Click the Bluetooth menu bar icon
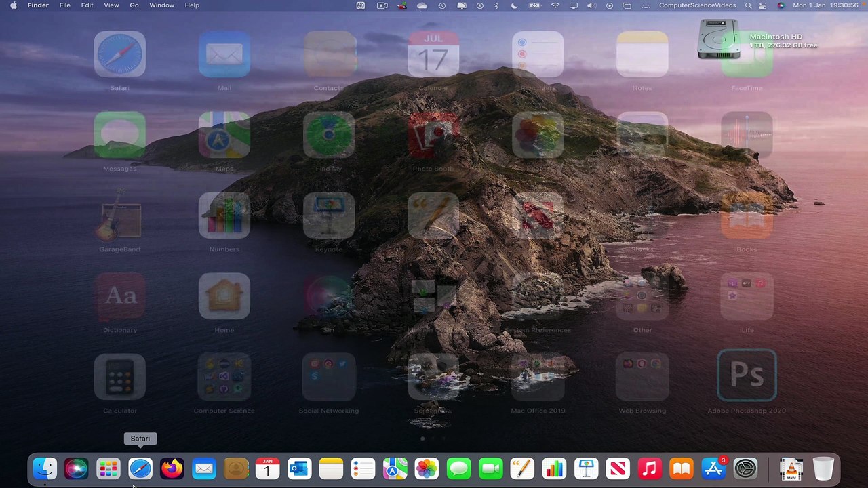Image resolution: width=868 pixels, height=488 pixels. (496, 5)
